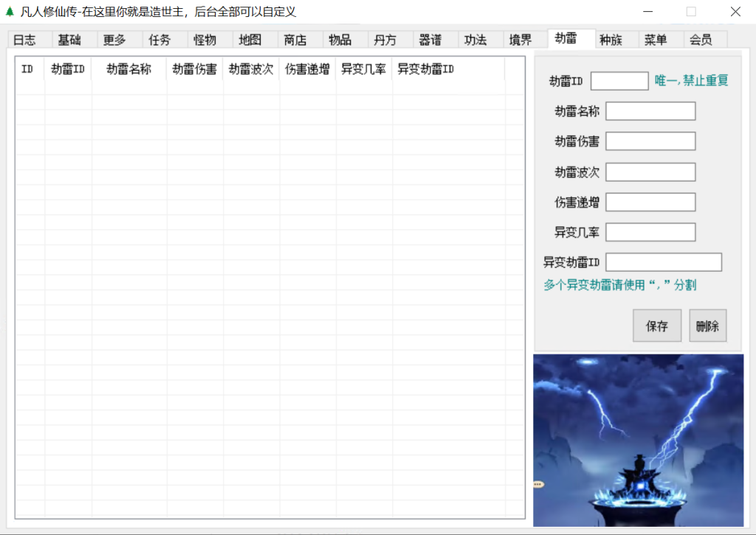Click the lightning tribulation picture
The height and width of the screenshot is (535, 756).
(x=638, y=440)
